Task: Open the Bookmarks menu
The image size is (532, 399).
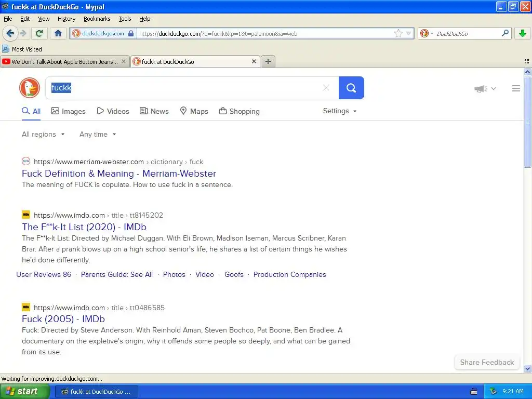Action: click(x=97, y=19)
